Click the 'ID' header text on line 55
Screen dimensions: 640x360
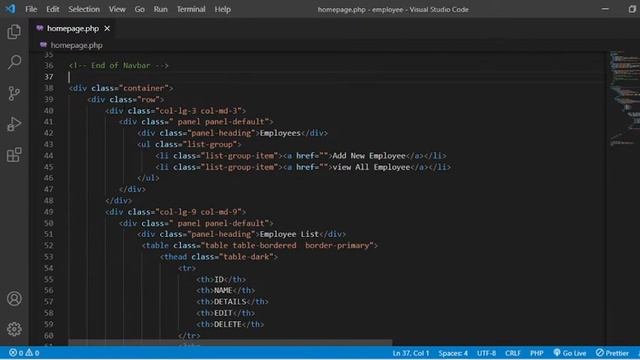219,279
